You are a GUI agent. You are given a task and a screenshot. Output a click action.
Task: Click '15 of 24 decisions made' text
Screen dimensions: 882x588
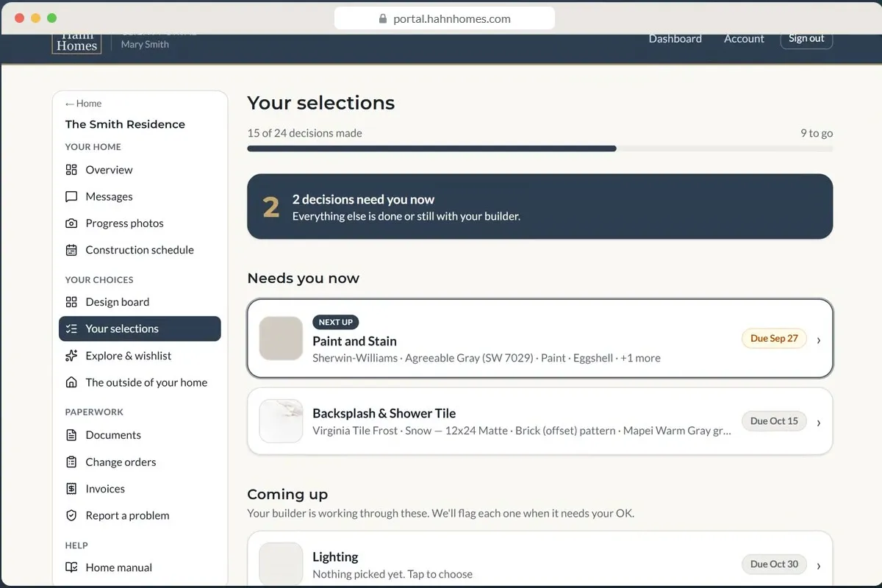pos(305,133)
